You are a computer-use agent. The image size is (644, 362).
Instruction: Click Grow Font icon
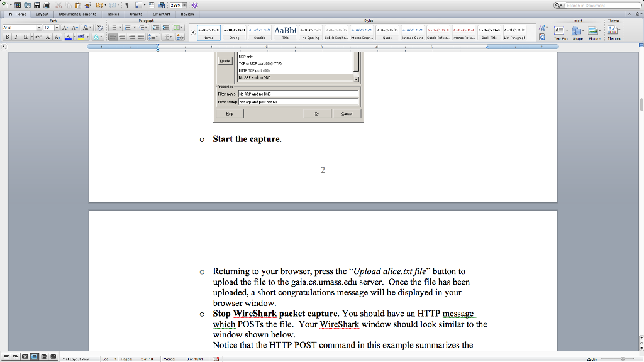(x=65, y=28)
